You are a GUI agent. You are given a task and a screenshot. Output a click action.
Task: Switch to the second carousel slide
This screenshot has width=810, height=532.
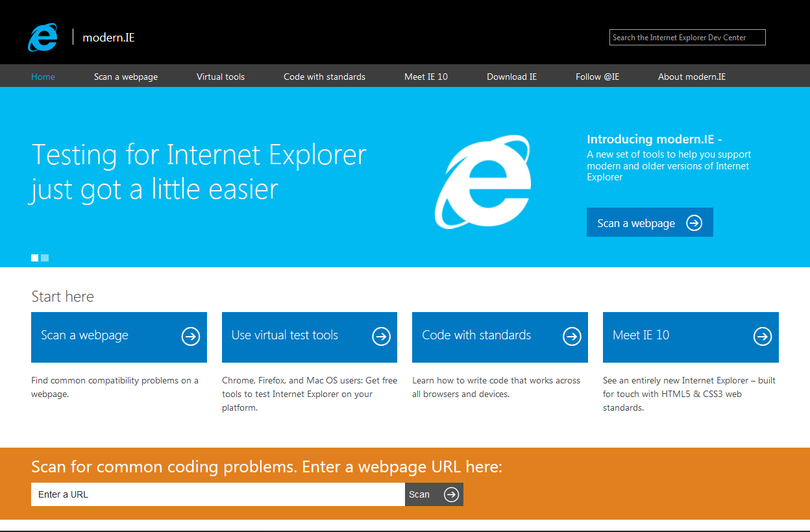point(44,258)
